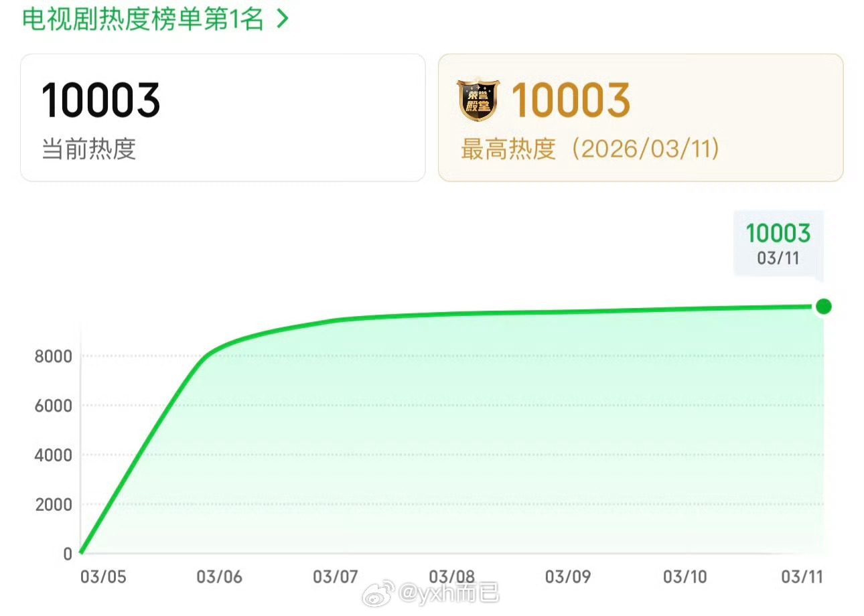Click the gold 10003 peak heat value

point(570,100)
